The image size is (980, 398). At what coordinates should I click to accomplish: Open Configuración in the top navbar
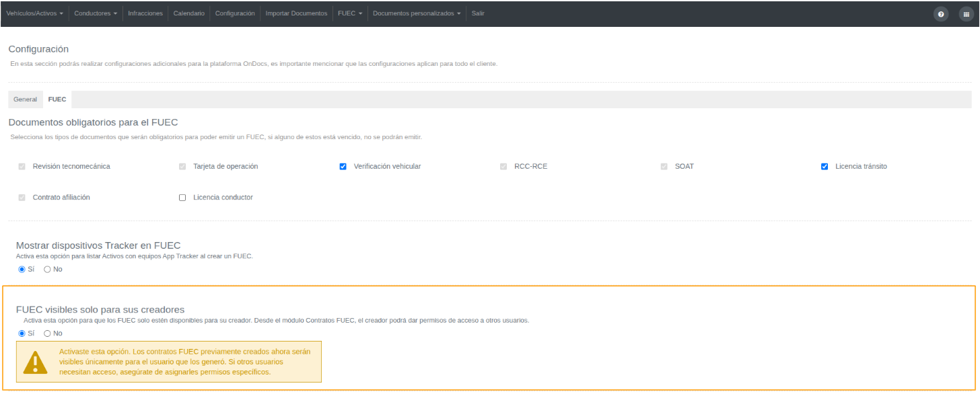click(235, 13)
